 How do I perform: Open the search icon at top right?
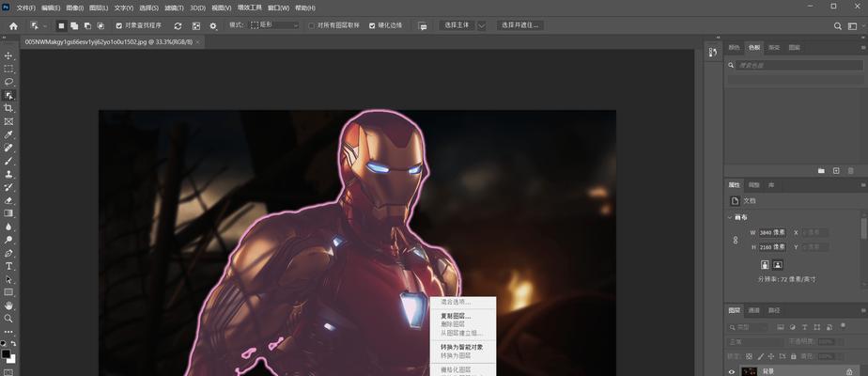point(838,26)
